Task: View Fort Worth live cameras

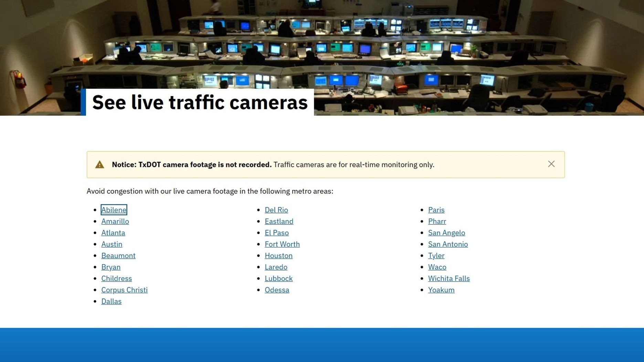Action: [x=282, y=244]
